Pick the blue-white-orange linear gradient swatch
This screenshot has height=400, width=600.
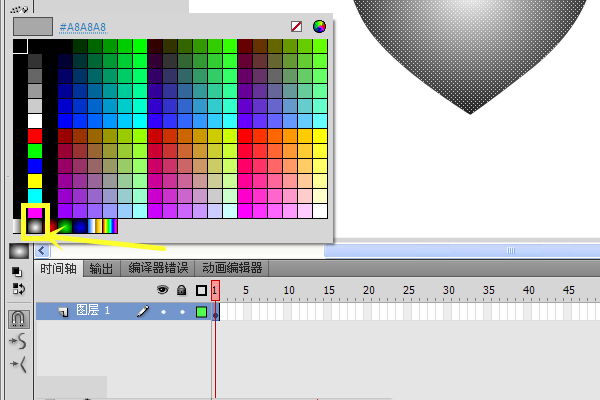[x=95, y=226]
